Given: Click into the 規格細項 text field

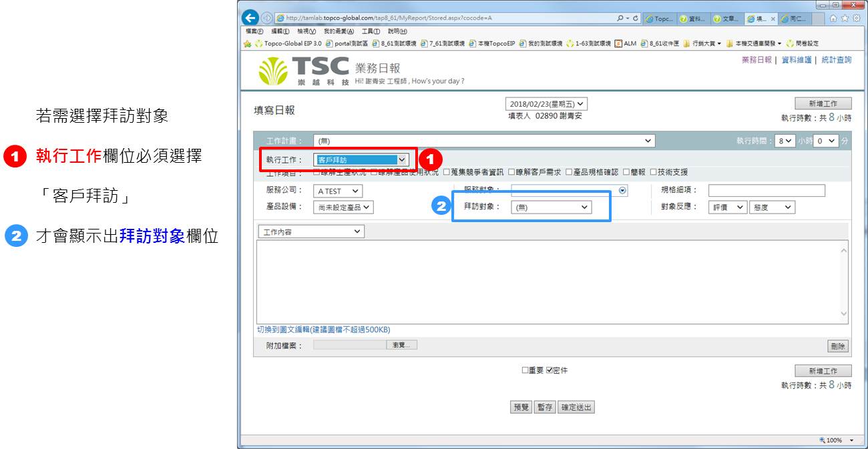Looking at the screenshot, I should (x=767, y=191).
